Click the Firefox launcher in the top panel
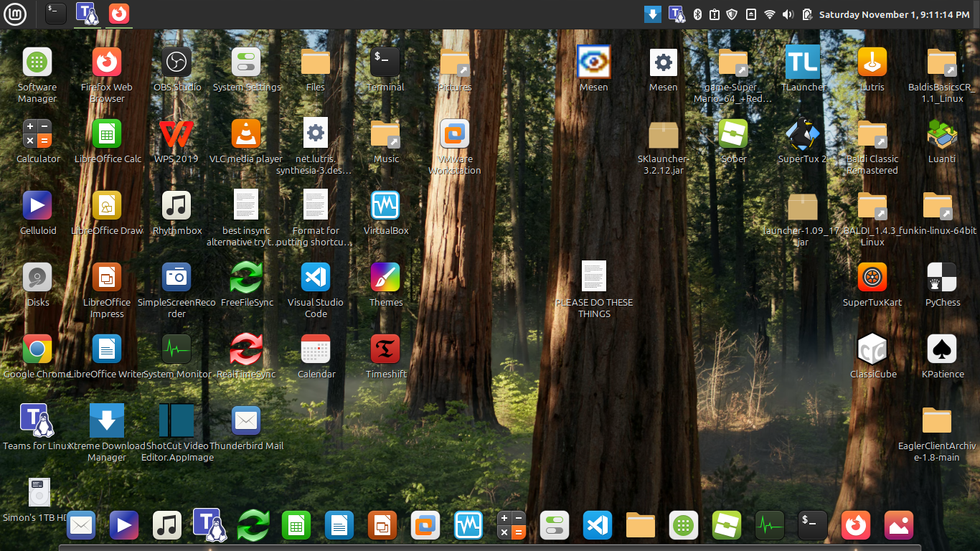This screenshot has height=551, width=980. (x=119, y=14)
